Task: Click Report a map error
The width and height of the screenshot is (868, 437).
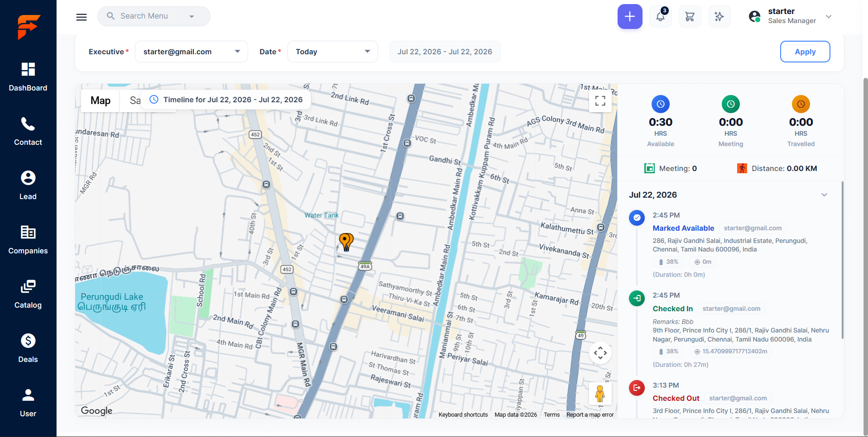Action: pyautogui.click(x=590, y=415)
